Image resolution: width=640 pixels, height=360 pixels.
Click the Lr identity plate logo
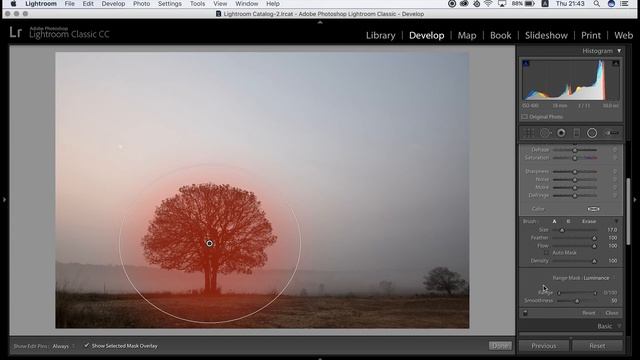click(x=16, y=32)
